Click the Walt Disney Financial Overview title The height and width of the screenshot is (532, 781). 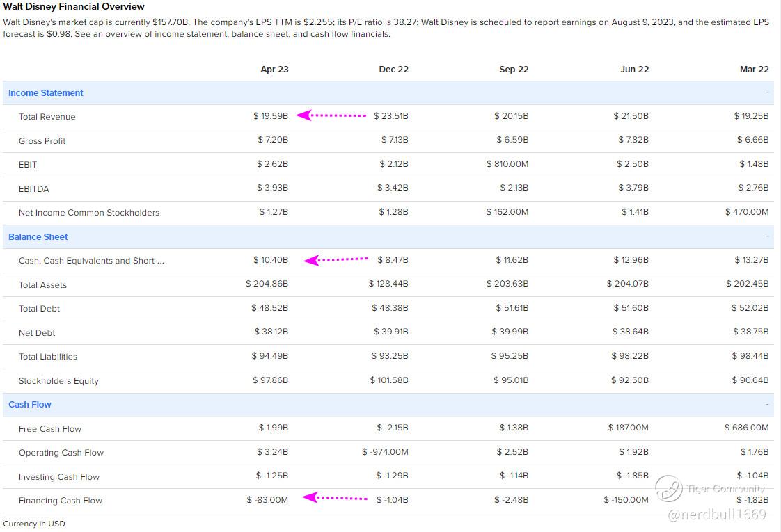pos(74,7)
